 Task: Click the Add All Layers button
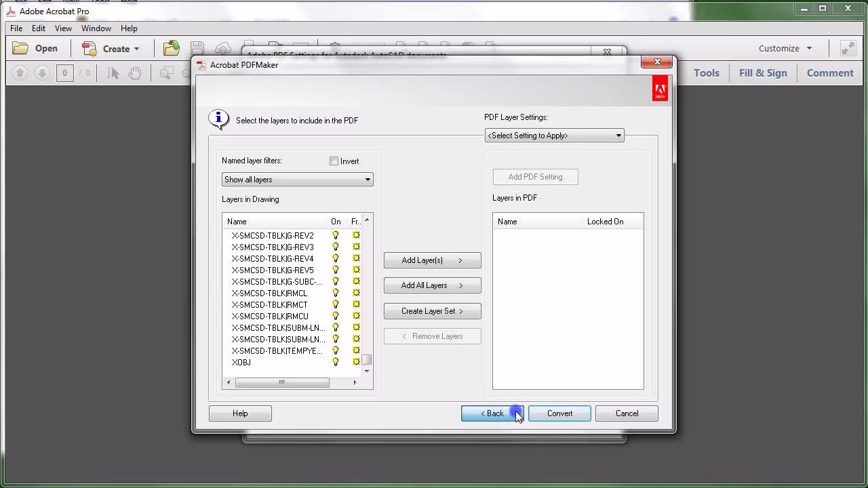pos(432,285)
